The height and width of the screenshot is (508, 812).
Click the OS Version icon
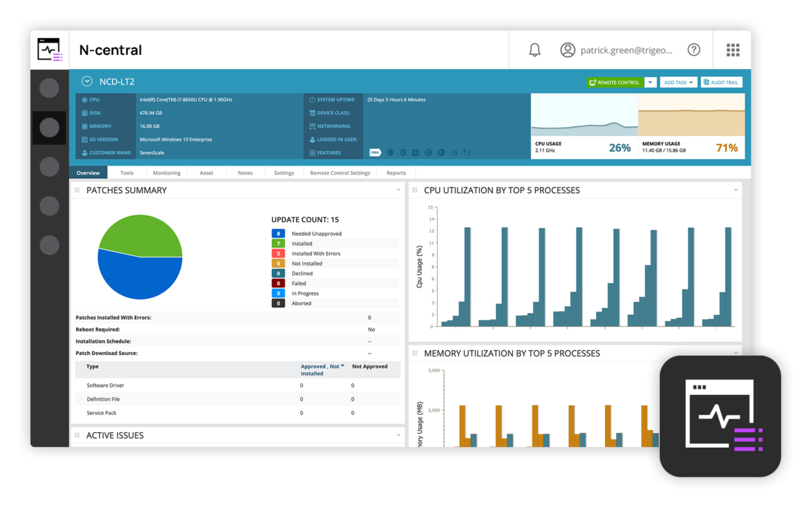pyautogui.click(x=85, y=140)
